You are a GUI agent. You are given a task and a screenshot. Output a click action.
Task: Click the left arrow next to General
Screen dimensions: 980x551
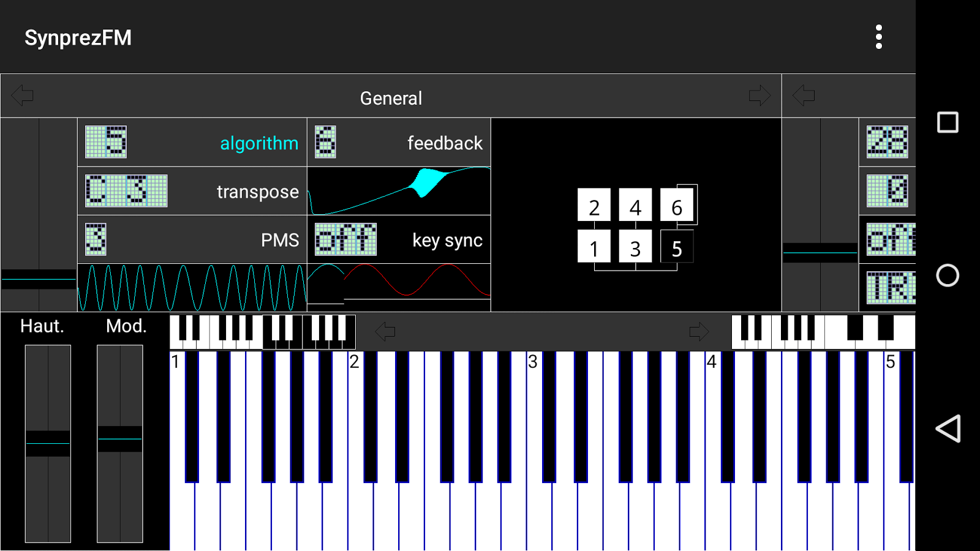click(x=23, y=96)
